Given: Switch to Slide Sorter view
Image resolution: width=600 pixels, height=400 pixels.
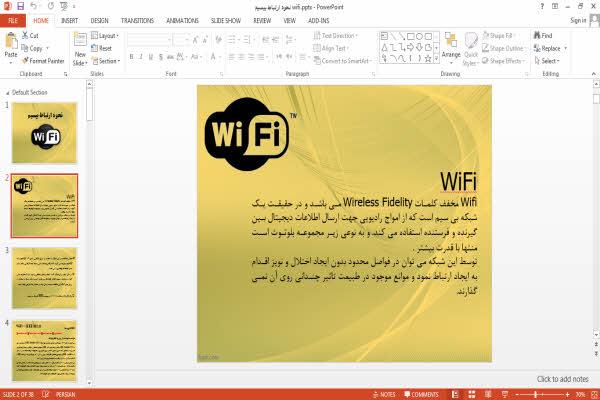Looking at the screenshot, I should (472, 394).
